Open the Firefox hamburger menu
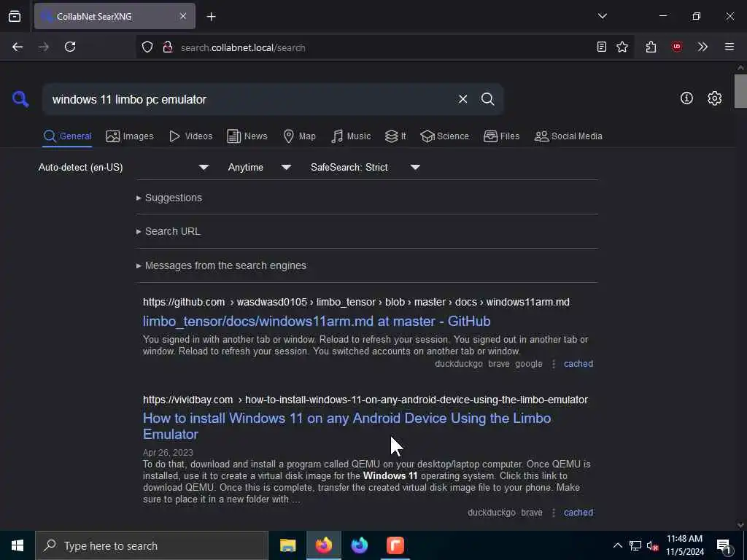This screenshot has width=747, height=560. pos(729,47)
